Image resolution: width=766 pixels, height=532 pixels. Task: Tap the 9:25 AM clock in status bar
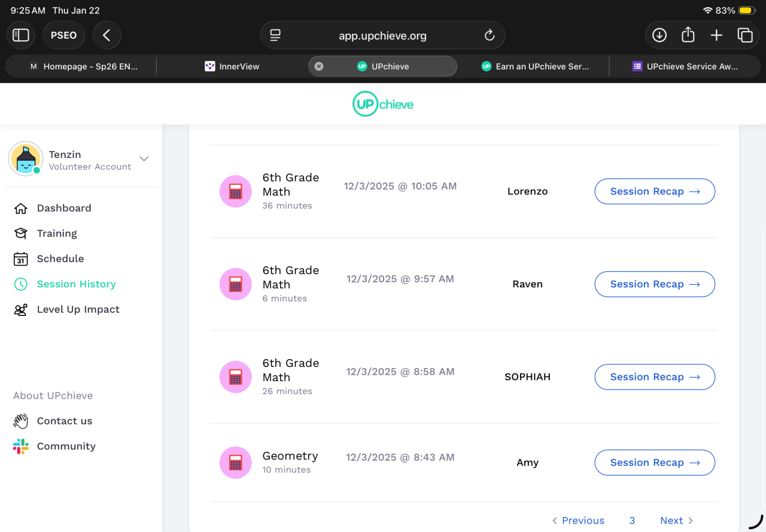coord(28,11)
